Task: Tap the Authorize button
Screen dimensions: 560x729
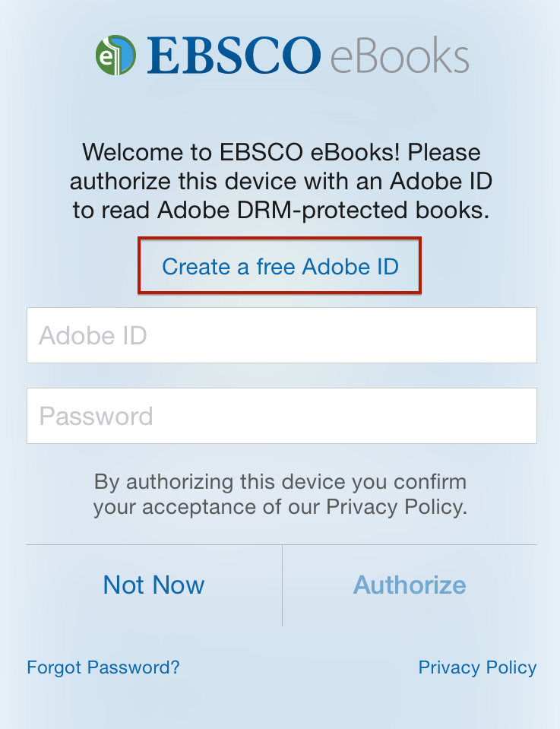Action: [x=410, y=585]
